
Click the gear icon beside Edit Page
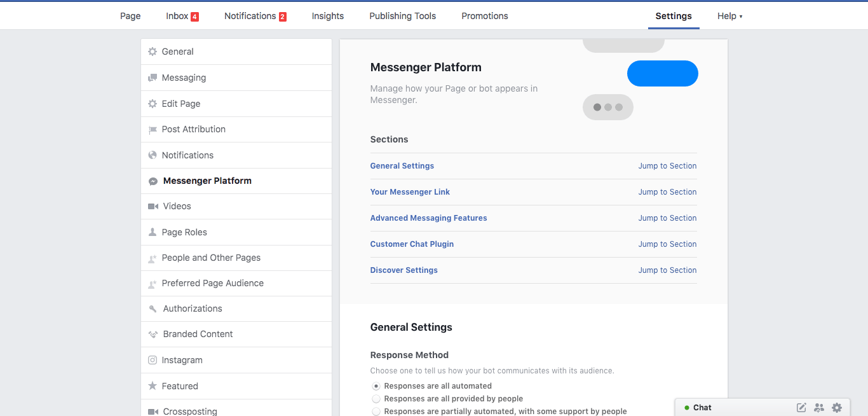pyautogui.click(x=153, y=104)
